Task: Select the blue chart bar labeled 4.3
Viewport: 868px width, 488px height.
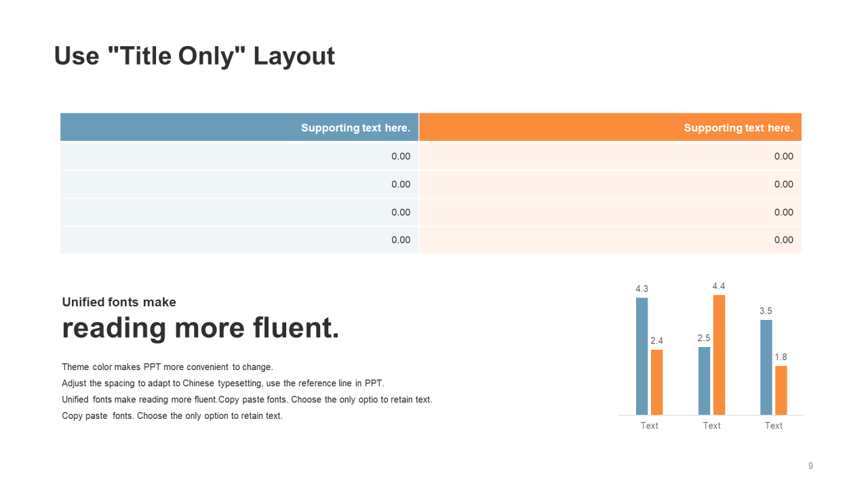Action: (642, 356)
